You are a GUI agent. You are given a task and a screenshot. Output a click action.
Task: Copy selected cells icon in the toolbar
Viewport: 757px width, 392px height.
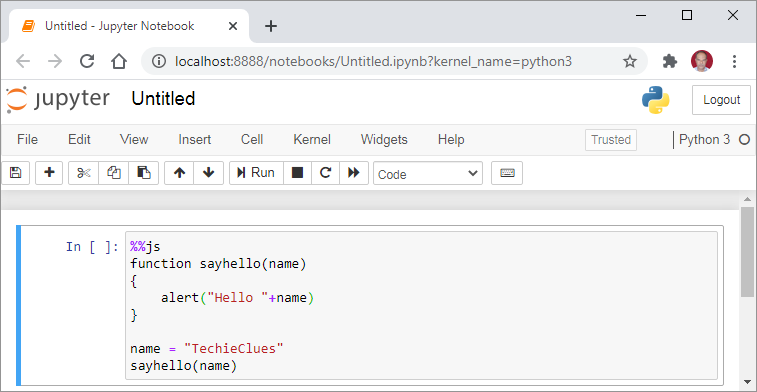[113, 173]
